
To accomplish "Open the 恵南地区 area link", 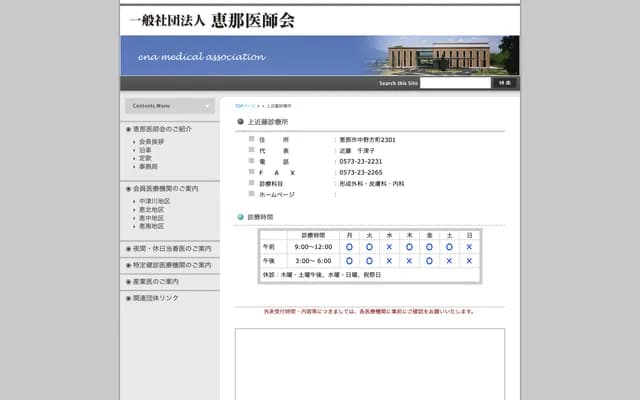I will pyautogui.click(x=153, y=226).
